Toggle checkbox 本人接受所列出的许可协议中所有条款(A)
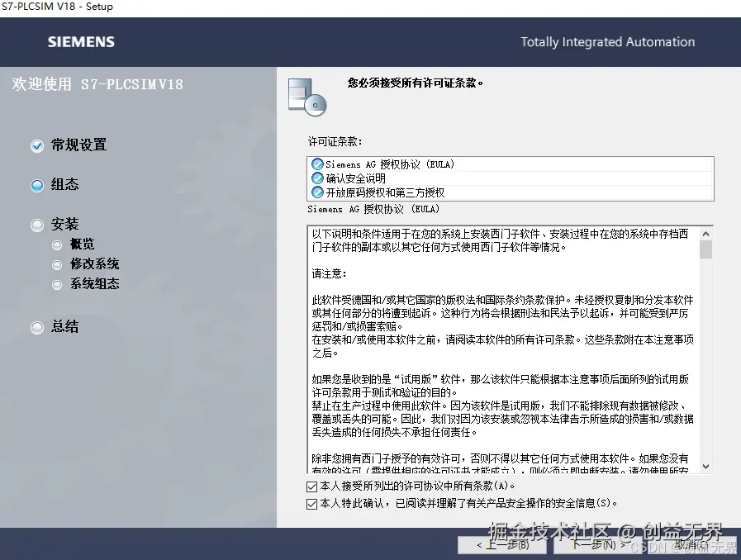The image size is (741, 560). tap(311, 486)
